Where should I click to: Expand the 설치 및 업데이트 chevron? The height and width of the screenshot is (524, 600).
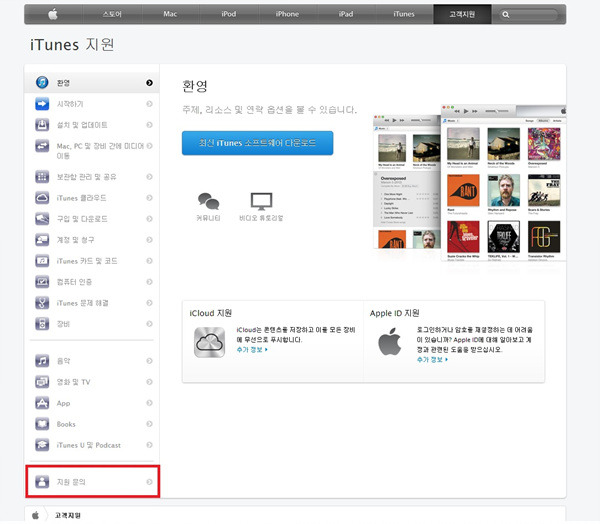(x=149, y=125)
